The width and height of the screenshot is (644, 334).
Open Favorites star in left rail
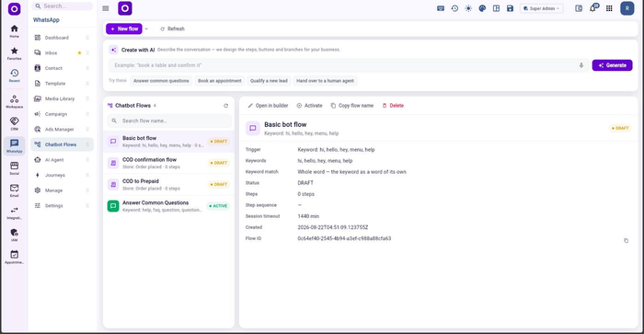[x=14, y=53]
